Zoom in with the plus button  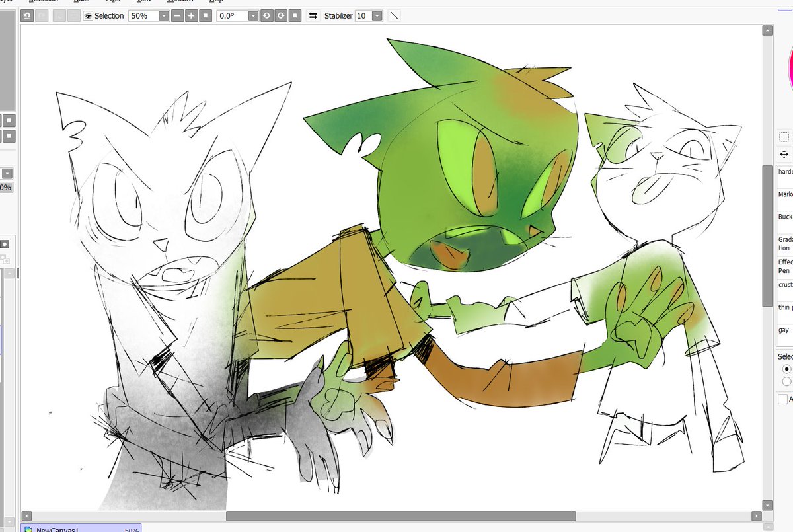pos(191,15)
